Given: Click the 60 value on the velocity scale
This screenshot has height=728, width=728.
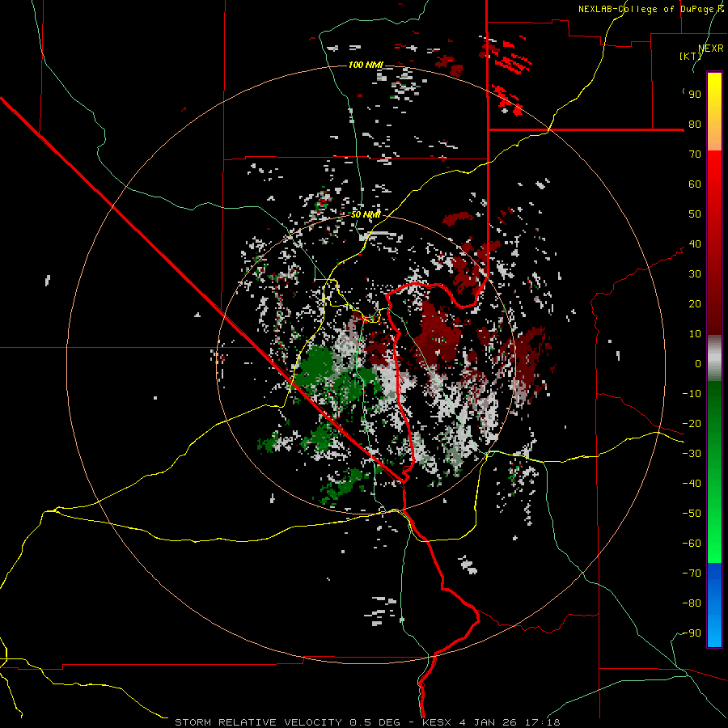Looking at the screenshot, I should coord(695,184).
